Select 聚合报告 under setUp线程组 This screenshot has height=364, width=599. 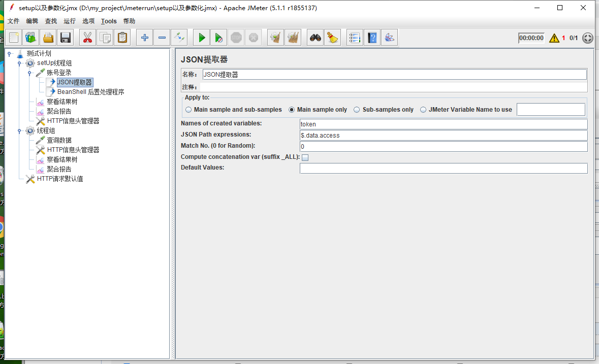(x=59, y=111)
